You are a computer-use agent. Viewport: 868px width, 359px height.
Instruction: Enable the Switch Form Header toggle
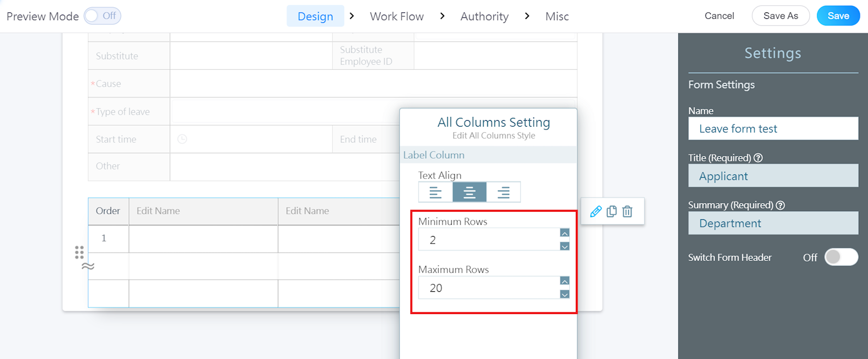(x=841, y=257)
